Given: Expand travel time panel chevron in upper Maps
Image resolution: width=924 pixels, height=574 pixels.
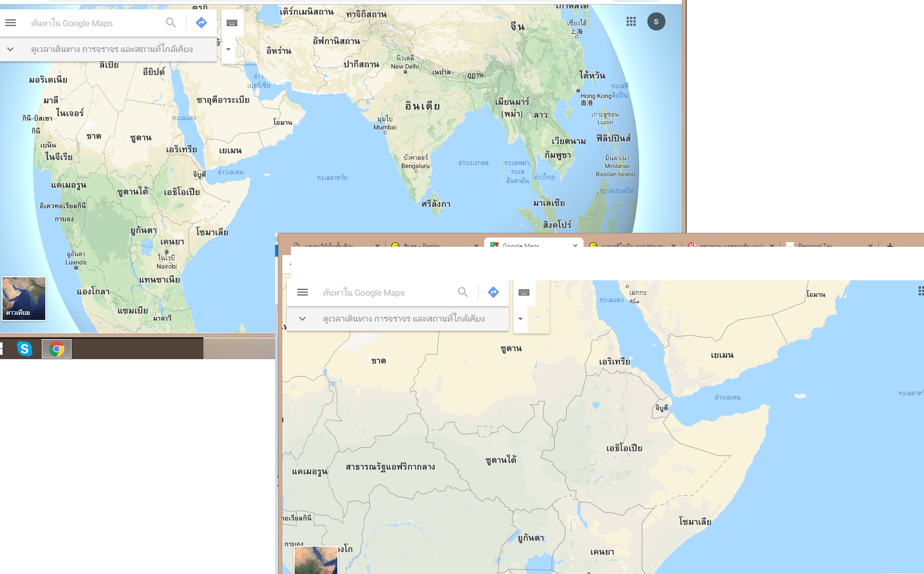Looking at the screenshot, I should coord(10,49).
